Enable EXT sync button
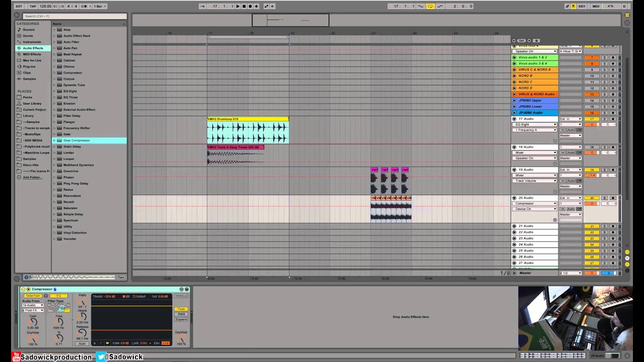644x362 pixels. (x=19, y=6)
